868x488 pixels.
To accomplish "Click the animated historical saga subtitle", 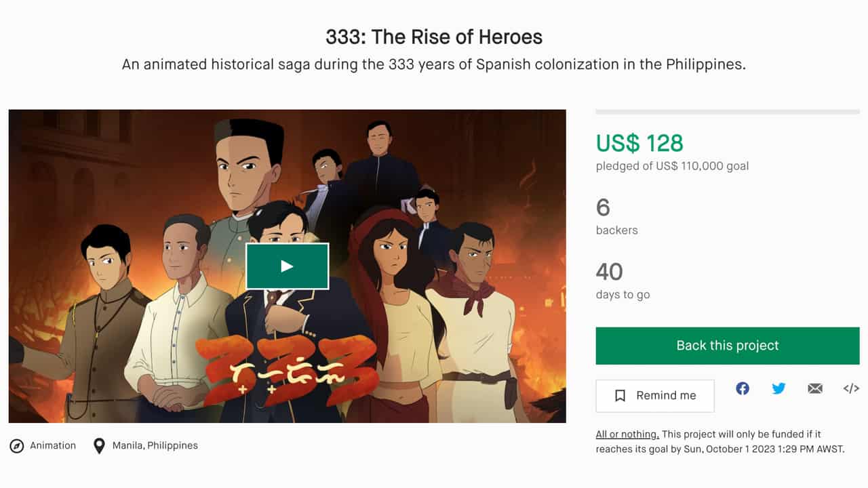I will 434,65.
